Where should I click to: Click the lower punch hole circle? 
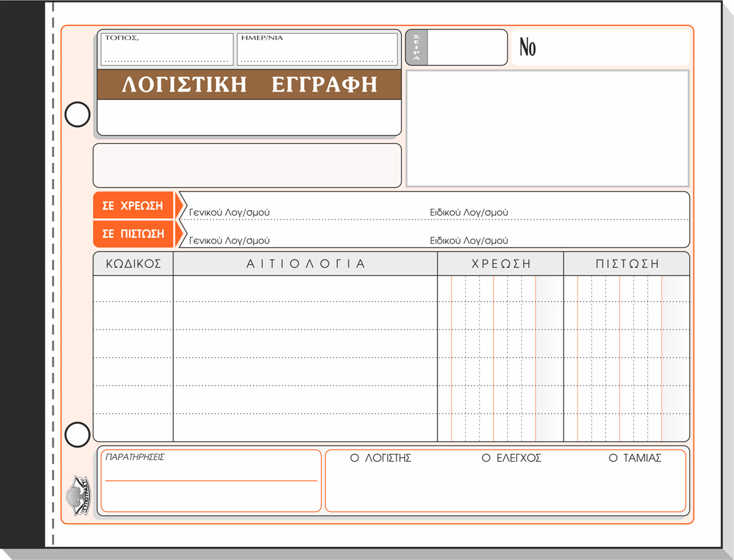(77, 435)
